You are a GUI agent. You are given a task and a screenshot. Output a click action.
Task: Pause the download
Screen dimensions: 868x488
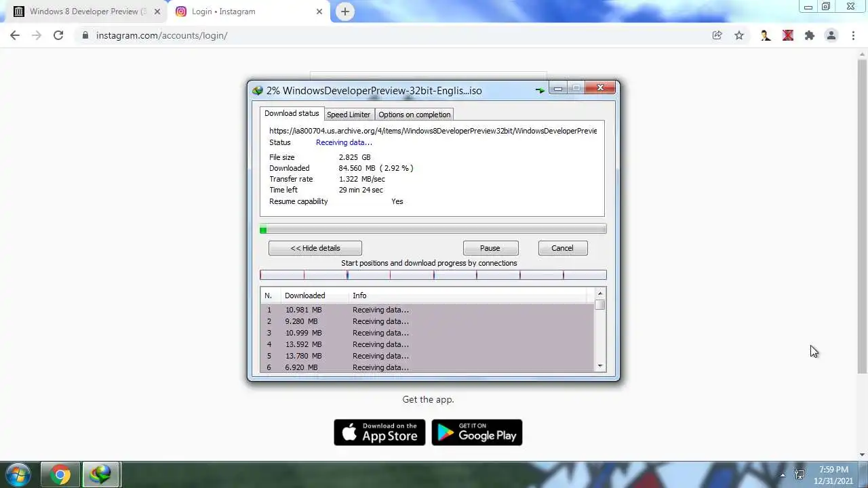[x=490, y=248]
